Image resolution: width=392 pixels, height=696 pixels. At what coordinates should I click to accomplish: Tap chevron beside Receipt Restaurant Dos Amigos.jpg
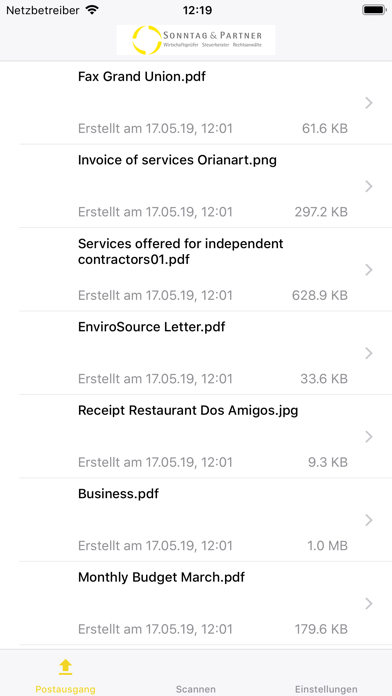368,437
